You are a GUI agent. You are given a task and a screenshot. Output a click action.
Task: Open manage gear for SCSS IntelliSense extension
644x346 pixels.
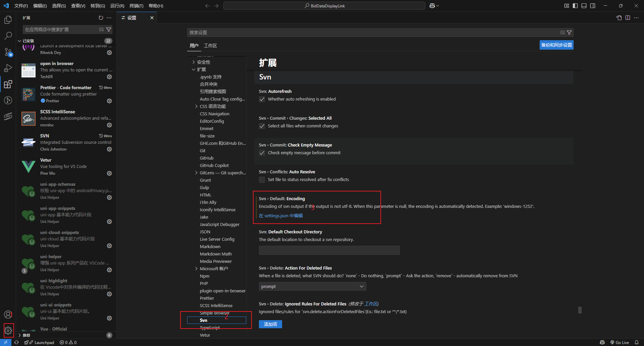tap(109, 125)
